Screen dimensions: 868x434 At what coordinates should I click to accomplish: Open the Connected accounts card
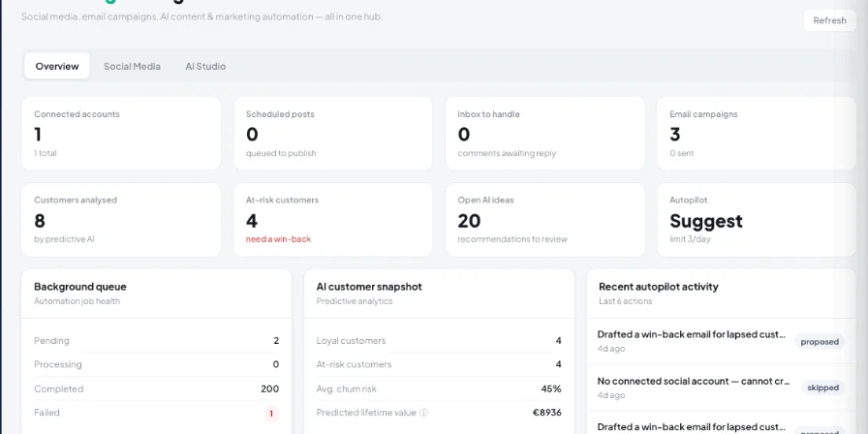[121, 133]
